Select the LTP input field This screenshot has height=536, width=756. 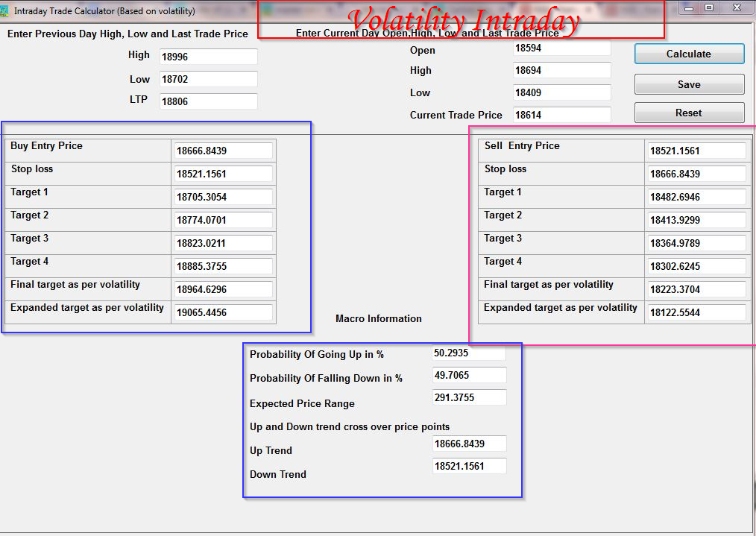click(x=207, y=102)
